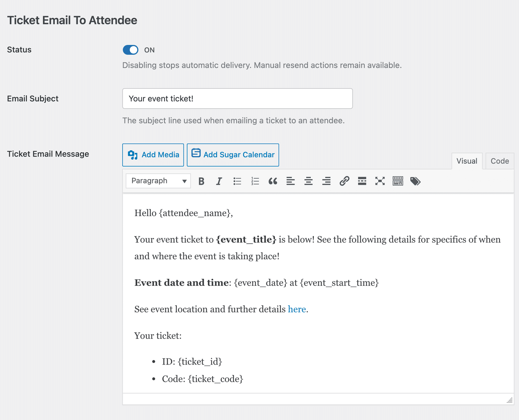
Task: Enter fullscreen editor mode
Action: click(x=380, y=181)
